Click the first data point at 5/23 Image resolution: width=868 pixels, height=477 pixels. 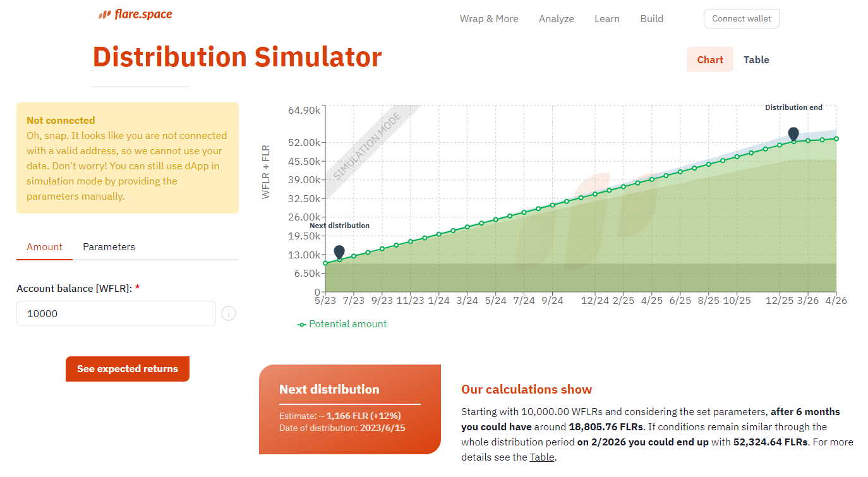[x=325, y=263]
